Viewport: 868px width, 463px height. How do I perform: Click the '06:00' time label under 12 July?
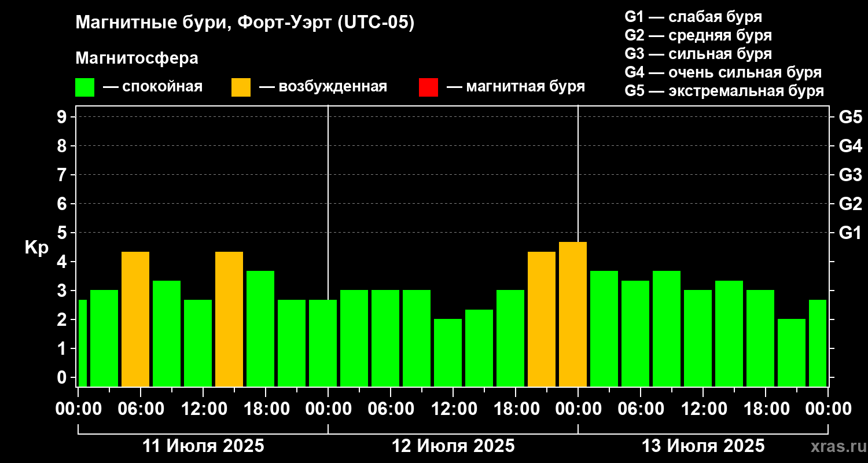point(391,409)
